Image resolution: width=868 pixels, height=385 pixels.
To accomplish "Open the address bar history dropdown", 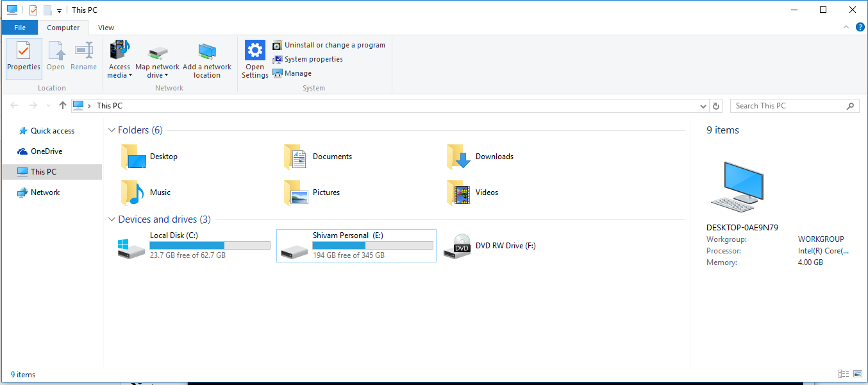I will 703,105.
